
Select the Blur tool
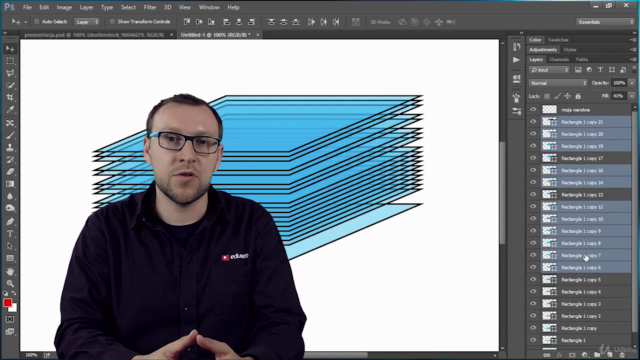pos(10,196)
